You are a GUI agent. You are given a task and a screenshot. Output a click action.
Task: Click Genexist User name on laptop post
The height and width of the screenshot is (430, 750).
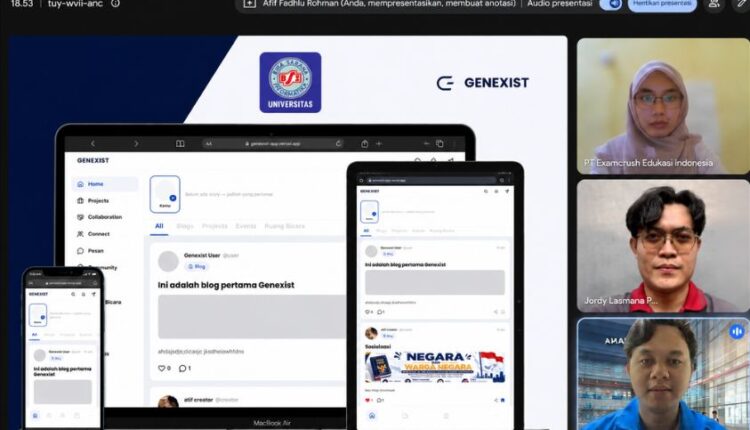click(202, 255)
